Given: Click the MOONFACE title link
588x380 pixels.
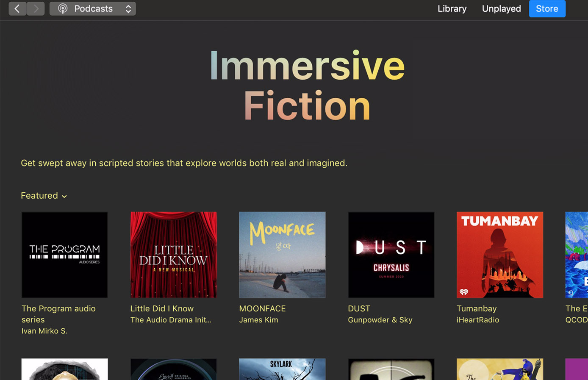Looking at the screenshot, I should coord(262,309).
